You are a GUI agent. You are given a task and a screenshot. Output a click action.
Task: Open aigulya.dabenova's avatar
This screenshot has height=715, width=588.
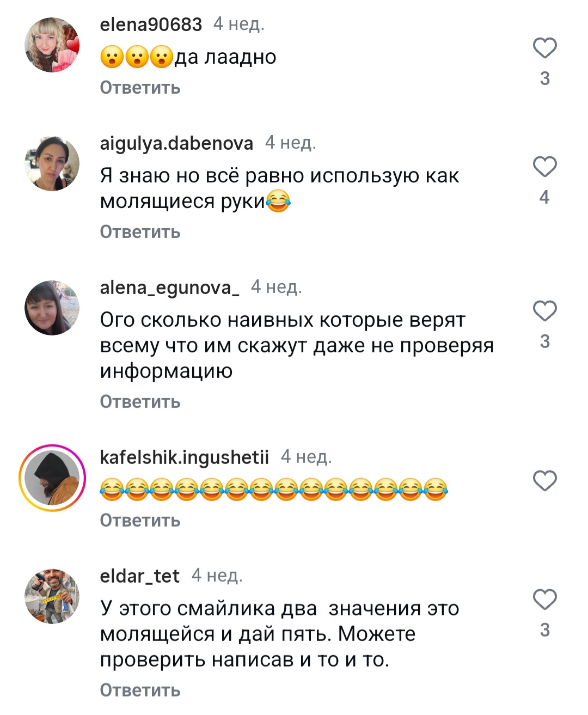coord(52,164)
